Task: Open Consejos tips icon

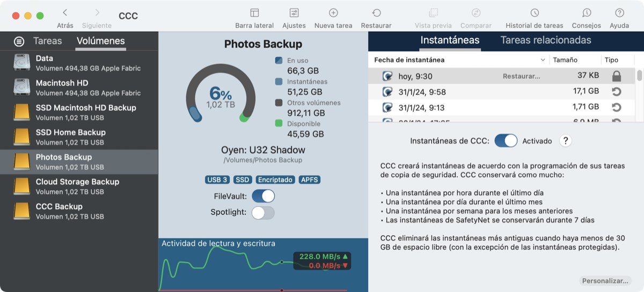Action: [587, 13]
